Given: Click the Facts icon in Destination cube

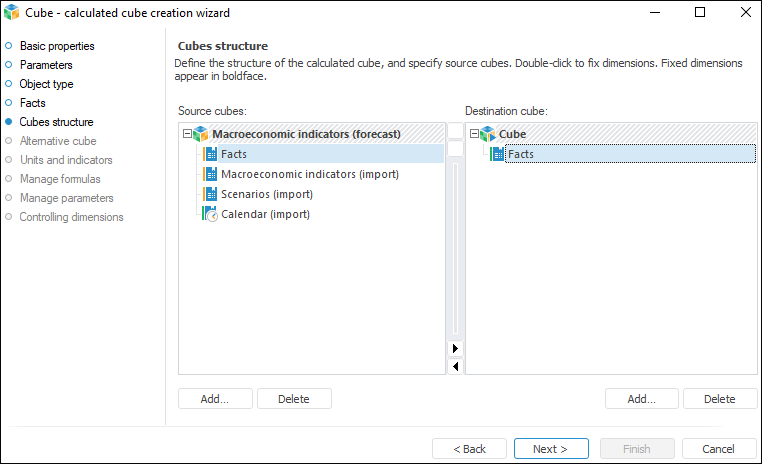Looking at the screenshot, I should [498, 154].
